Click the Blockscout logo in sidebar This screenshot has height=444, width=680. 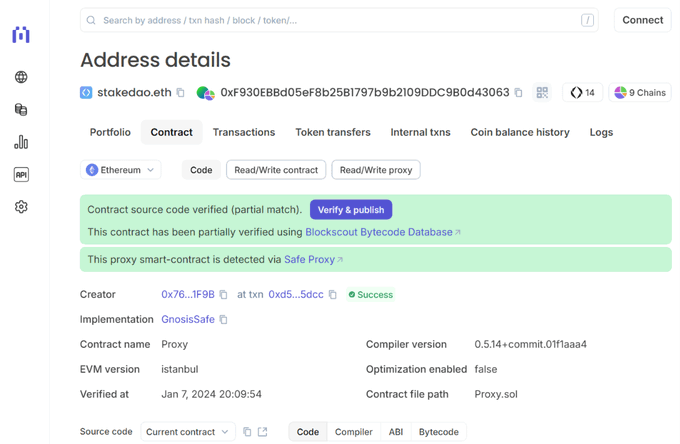click(21, 35)
